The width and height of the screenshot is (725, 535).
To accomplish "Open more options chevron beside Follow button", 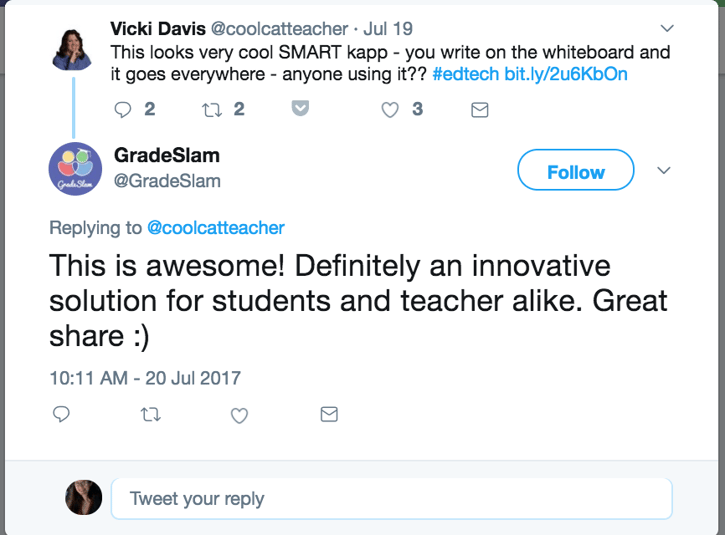I will tap(663, 171).
